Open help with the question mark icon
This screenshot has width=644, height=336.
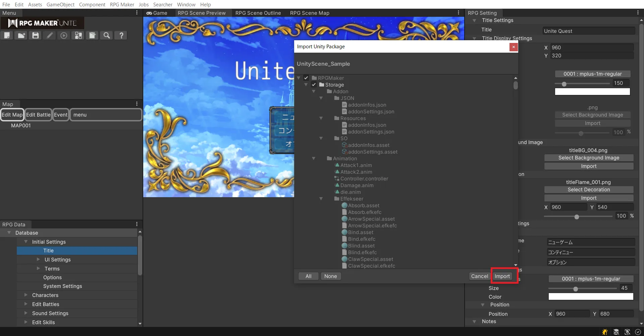click(x=121, y=36)
